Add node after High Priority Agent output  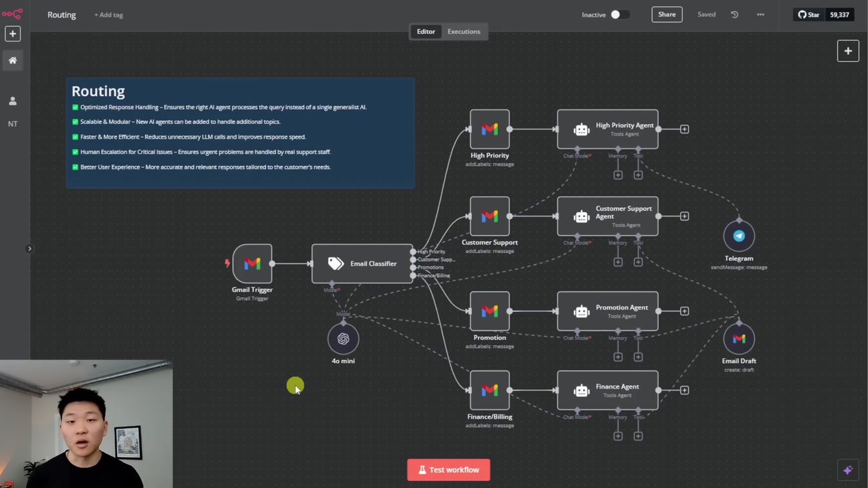coord(685,129)
